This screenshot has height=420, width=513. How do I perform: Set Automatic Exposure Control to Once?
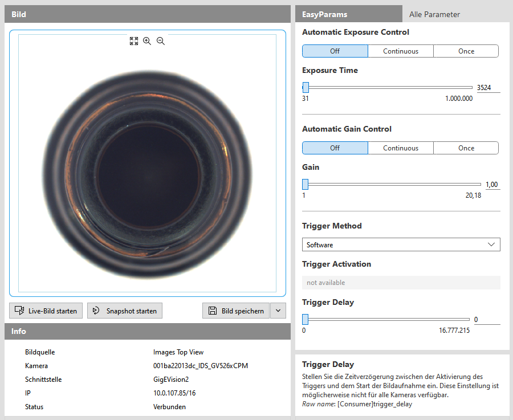(x=466, y=51)
